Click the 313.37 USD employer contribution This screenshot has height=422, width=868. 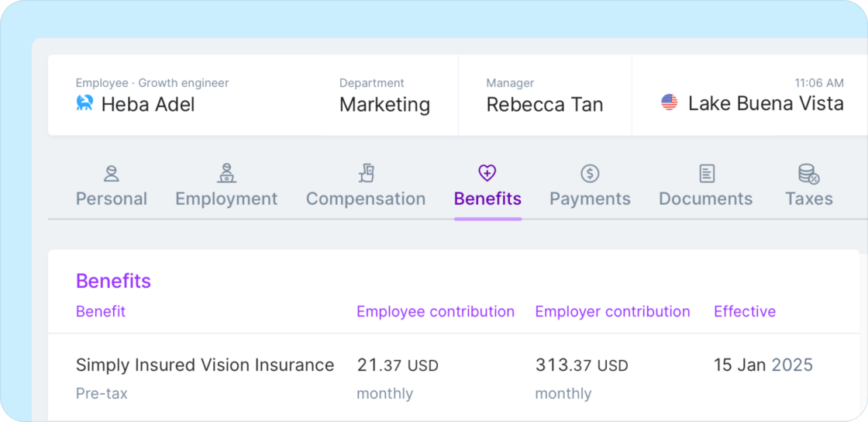[582, 365]
